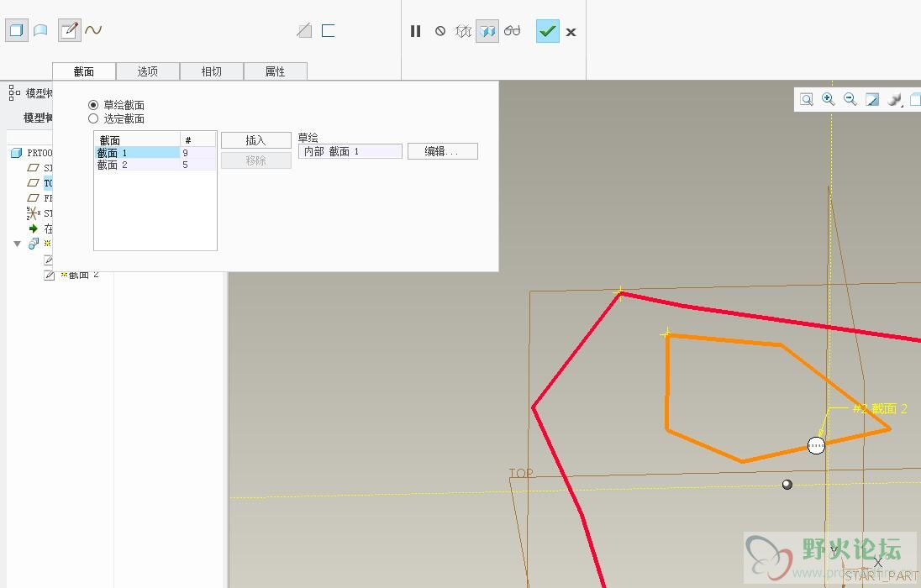Image resolution: width=921 pixels, height=588 pixels.
Task: Click the #2 截面 2 label in viewport
Action: coord(880,408)
